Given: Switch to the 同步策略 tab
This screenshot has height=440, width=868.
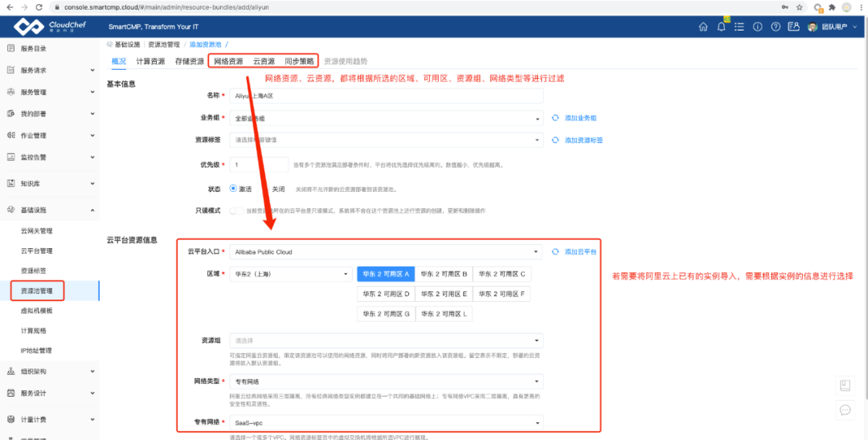Looking at the screenshot, I should tap(300, 61).
